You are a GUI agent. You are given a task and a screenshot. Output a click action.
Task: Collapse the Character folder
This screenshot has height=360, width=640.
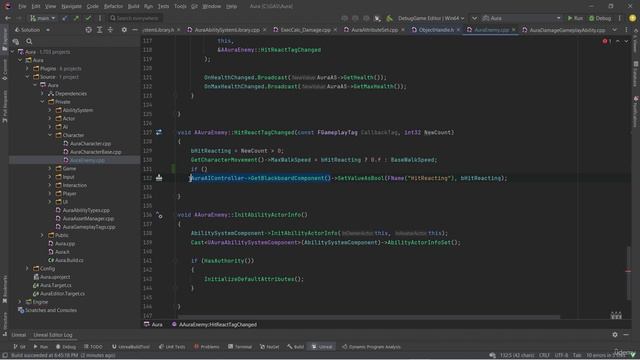click(x=50, y=135)
